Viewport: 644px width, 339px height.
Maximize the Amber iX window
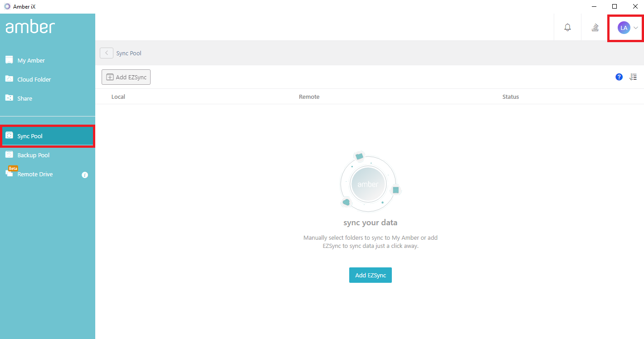point(615,6)
